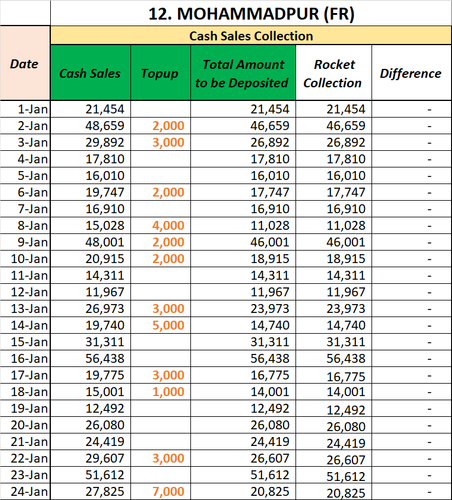Select the Rocket Collection header cell
Image resolution: width=452 pixels, height=500 pixels.
(333, 72)
